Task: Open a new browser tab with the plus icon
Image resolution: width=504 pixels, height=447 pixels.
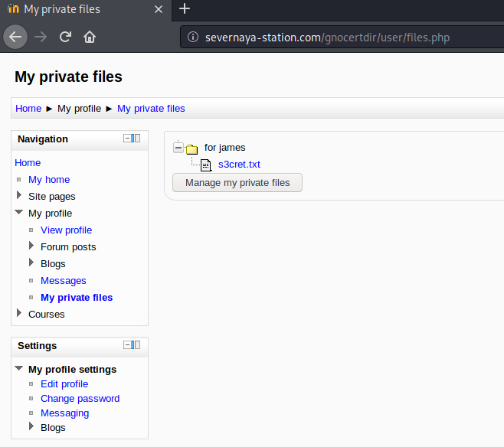Action: pos(185,10)
